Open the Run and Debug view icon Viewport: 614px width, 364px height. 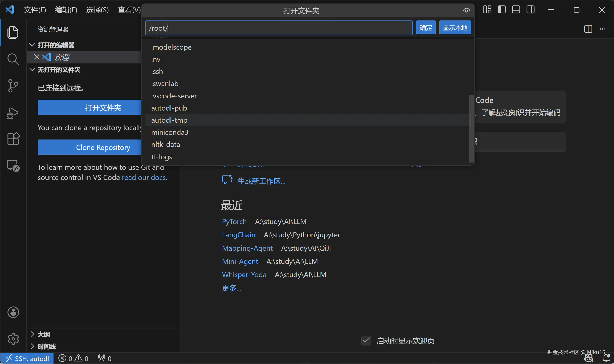[x=13, y=113]
